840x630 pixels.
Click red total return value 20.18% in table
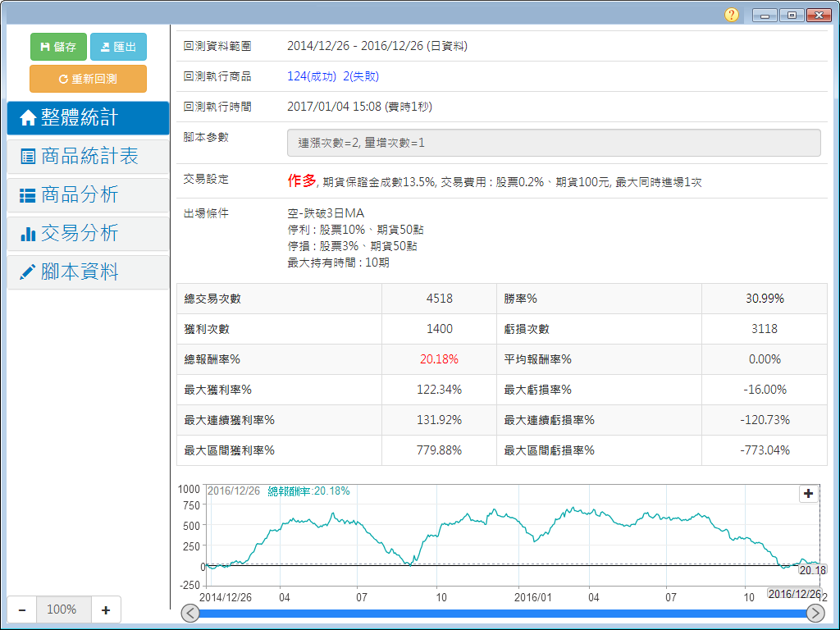(440, 359)
